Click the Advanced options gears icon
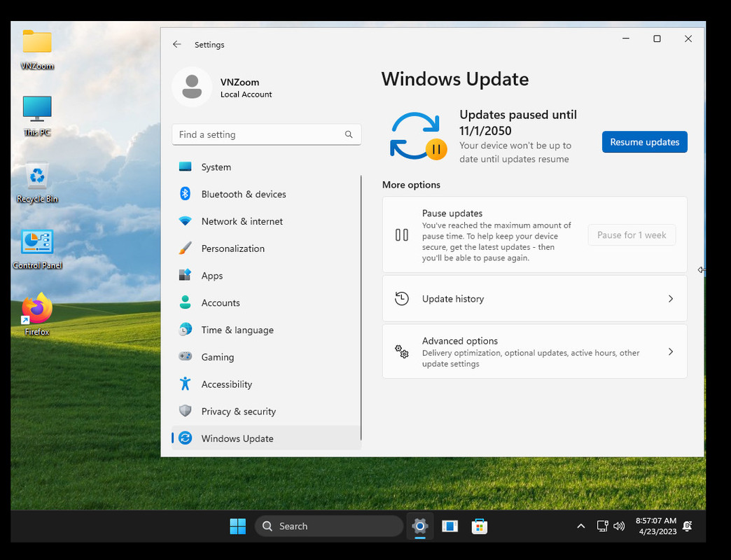The height and width of the screenshot is (560, 731). (401, 351)
